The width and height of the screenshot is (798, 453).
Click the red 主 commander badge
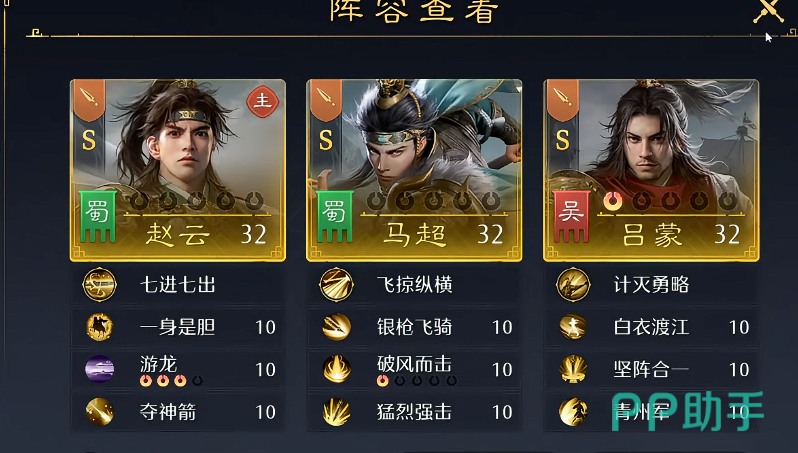point(263,101)
